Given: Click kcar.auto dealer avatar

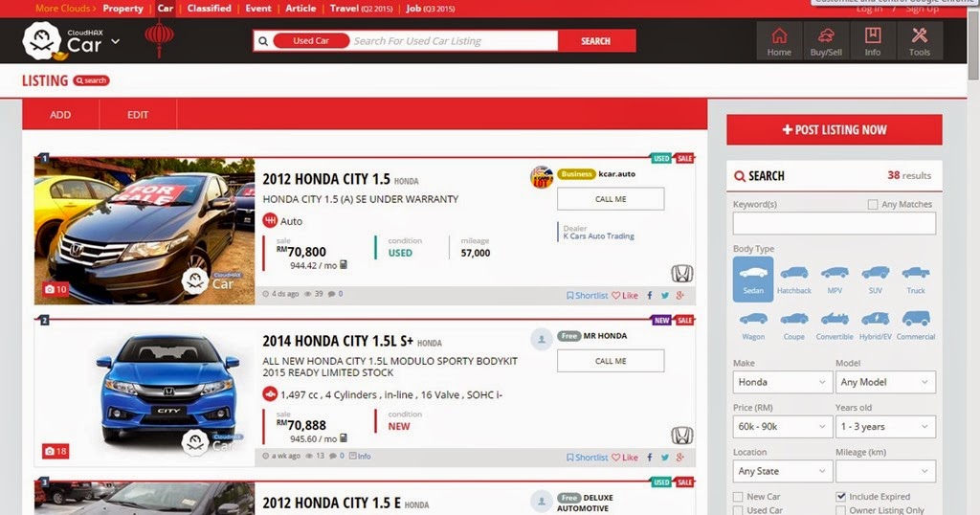Looking at the screenshot, I should pyautogui.click(x=542, y=177).
